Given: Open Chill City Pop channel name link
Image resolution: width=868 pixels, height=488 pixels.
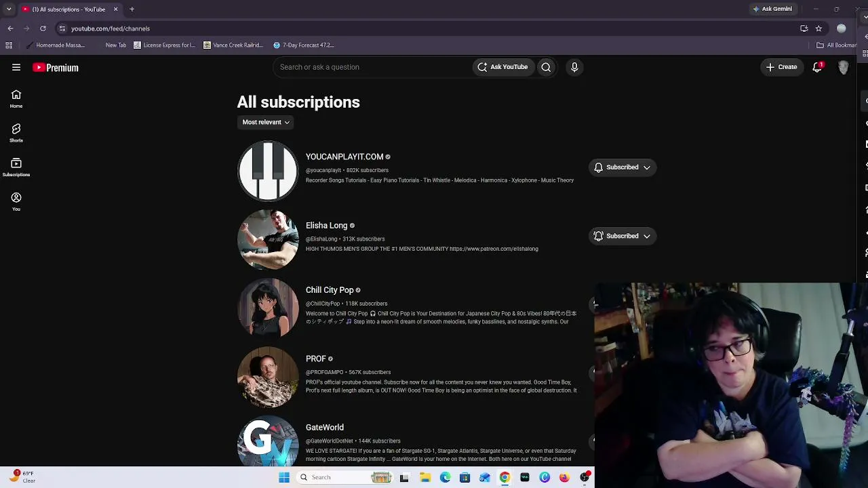Looking at the screenshot, I should tap(330, 290).
